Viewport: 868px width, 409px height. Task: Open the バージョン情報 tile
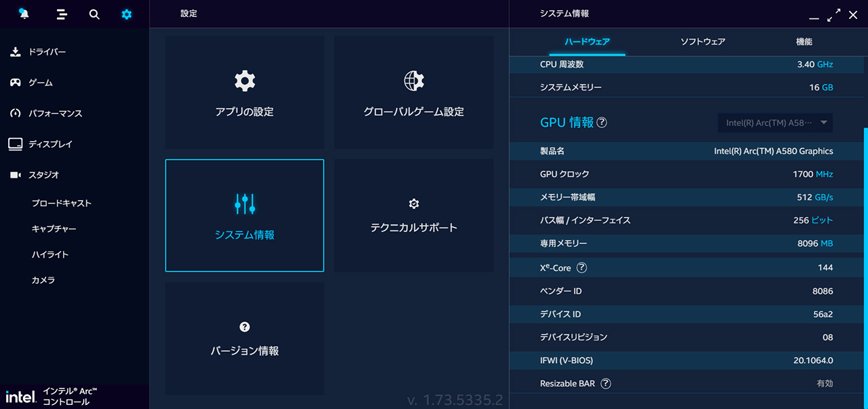click(245, 338)
